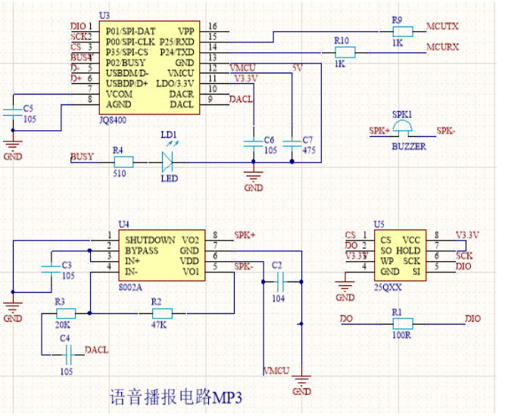Screen dimensions: 508x420
Task: Click the VDD pin name in U4
Action: pos(189,261)
